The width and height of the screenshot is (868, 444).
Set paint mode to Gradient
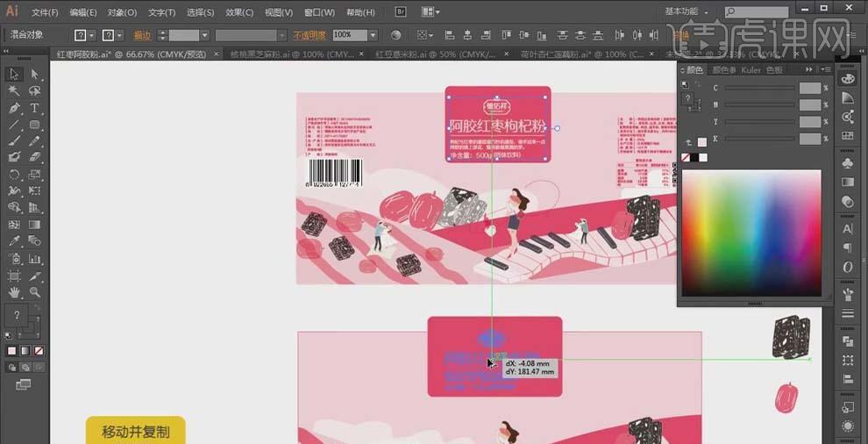(25, 351)
